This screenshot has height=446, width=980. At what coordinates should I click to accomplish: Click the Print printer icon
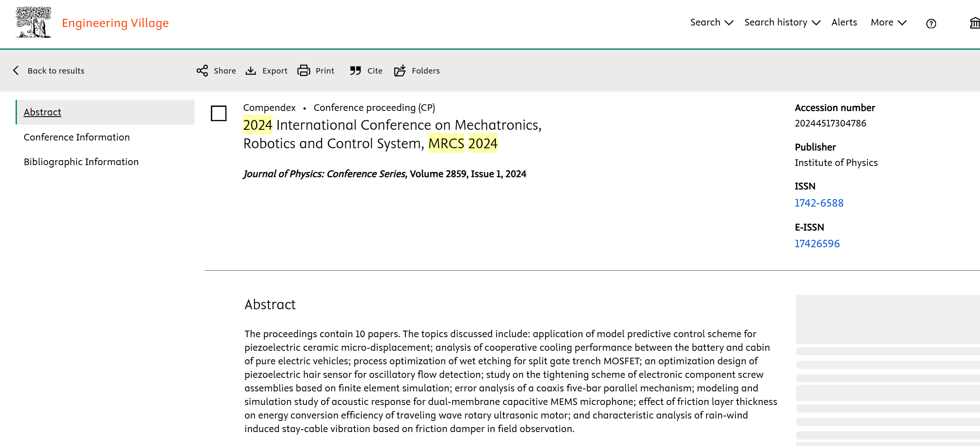(304, 71)
